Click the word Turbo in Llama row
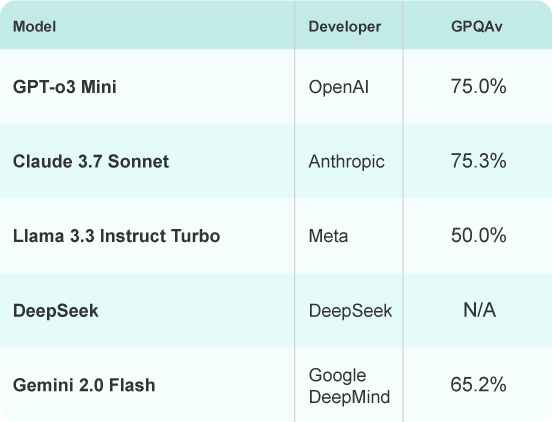 pos(195,236)
